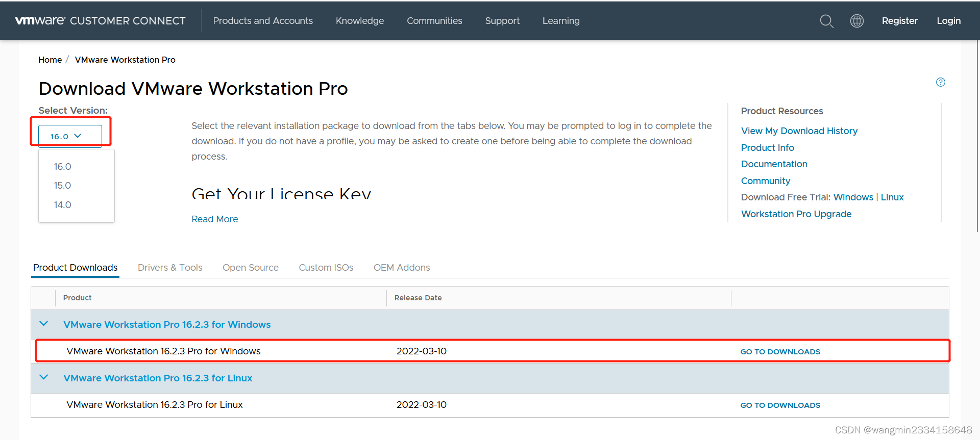Choose version 15.0 from the list
Viewport: 980px width, 440px height.
63,186
